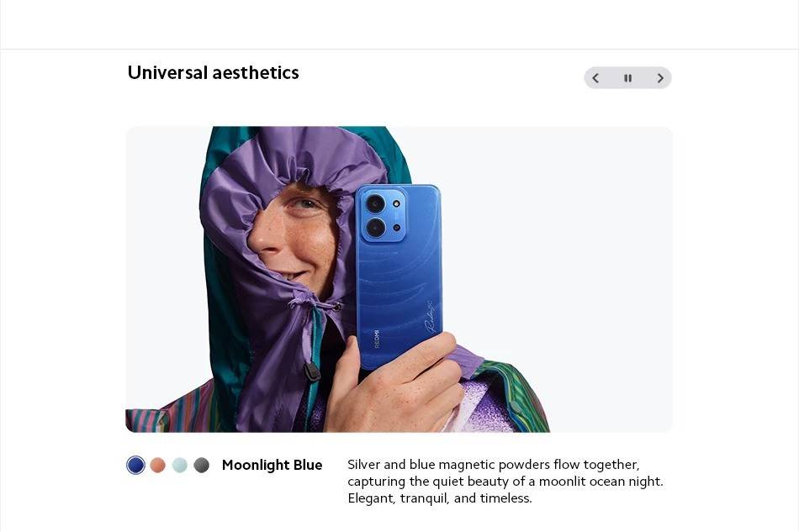The width and height of the screenshot is (799, 532).
Task: Click the person's visible eye in photo
Action: [304, 204]
